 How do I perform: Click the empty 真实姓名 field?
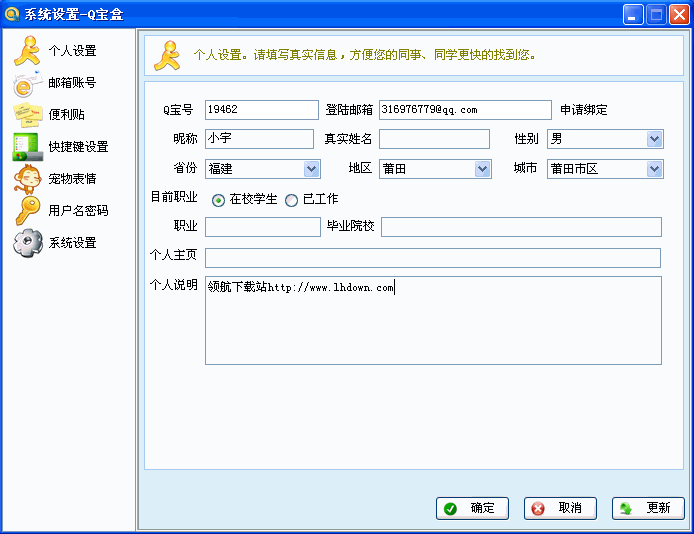434,139
